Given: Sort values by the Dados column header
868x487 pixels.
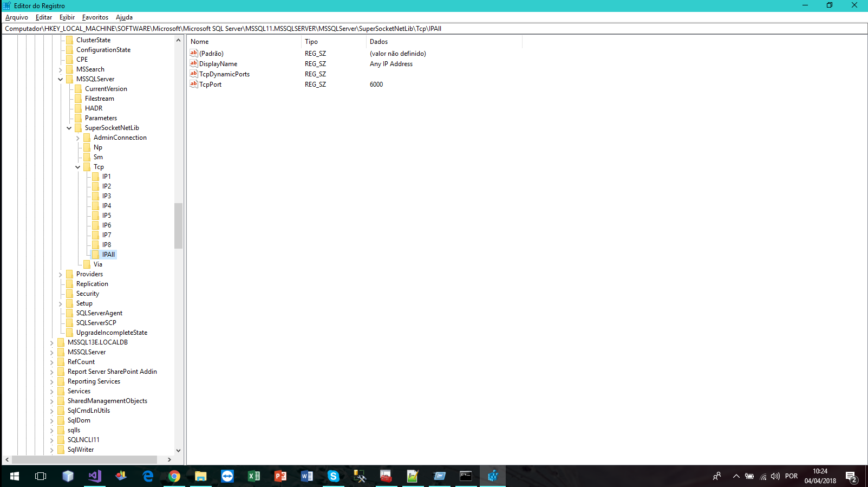Looking at the screenshot, I should 444,42.
